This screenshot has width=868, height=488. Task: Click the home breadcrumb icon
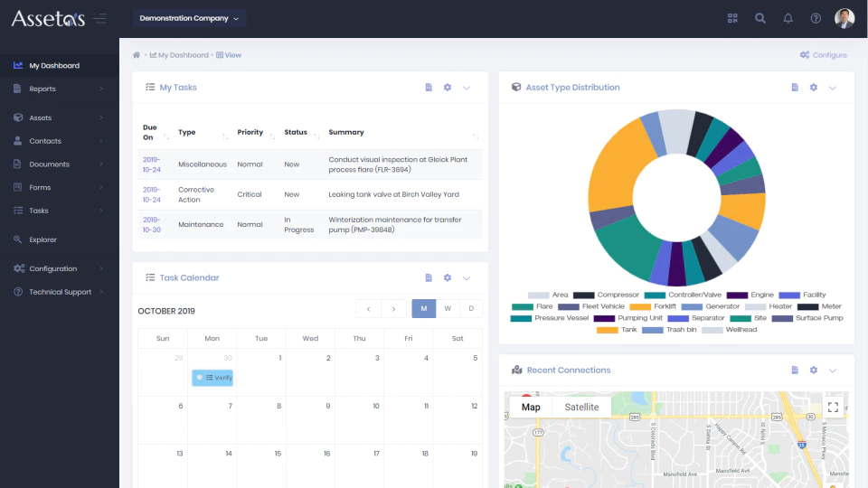[x=137, y=55]
